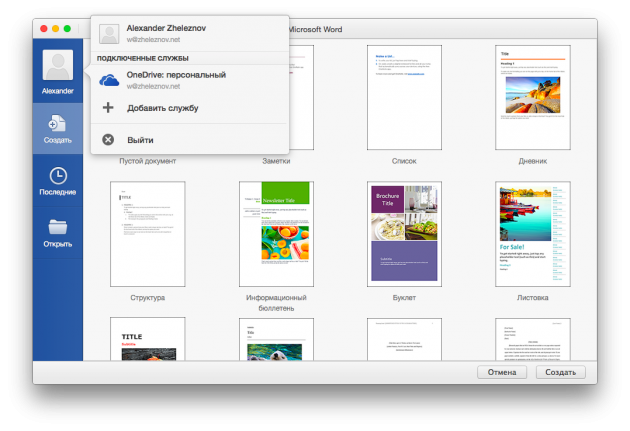This screenshot has width=630, height=431.
Task: Select the Структура template thumbnail
Action: [148, 234]
